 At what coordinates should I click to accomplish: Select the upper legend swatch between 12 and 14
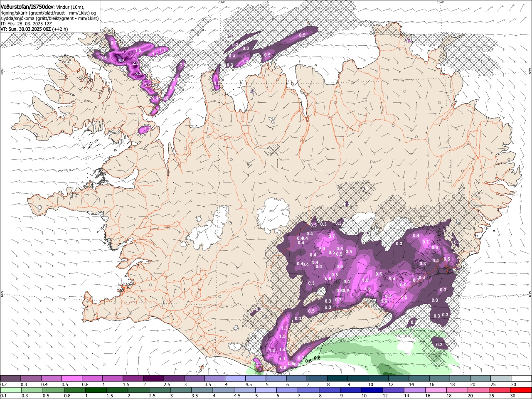pos(399,379)
